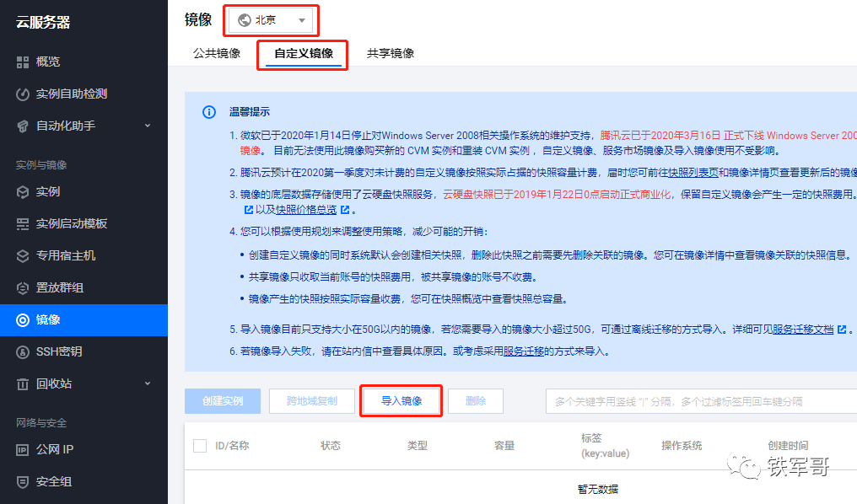Screen dimensions: 857x504
Task: Open the 北京 region dropdown
Action: 271,20
